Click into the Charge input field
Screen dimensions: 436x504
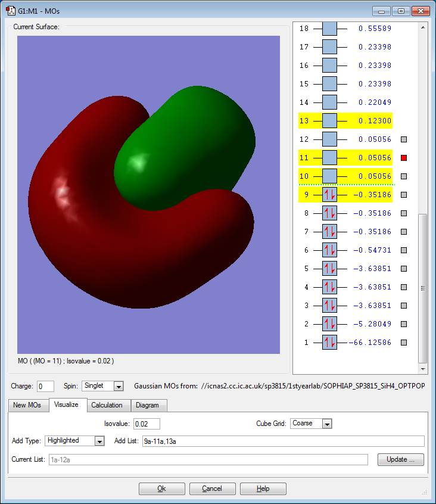point(45,386)
